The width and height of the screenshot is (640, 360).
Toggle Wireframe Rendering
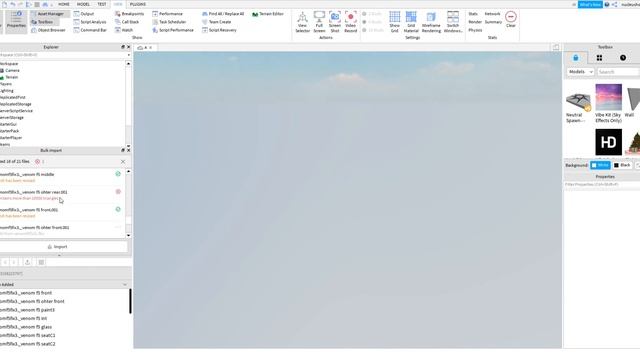click(431, 22)
